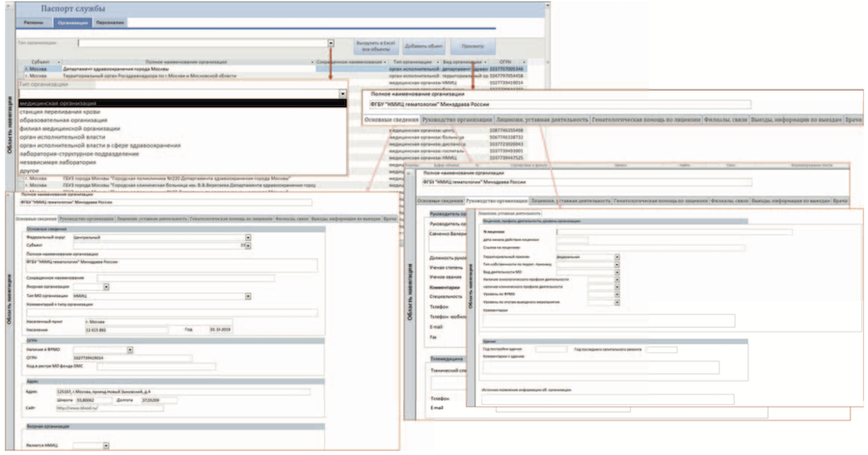Choose орган исполнительной власти в сфере здравоохранения
This screenshot has height=455, width=868.
[182, 146]
